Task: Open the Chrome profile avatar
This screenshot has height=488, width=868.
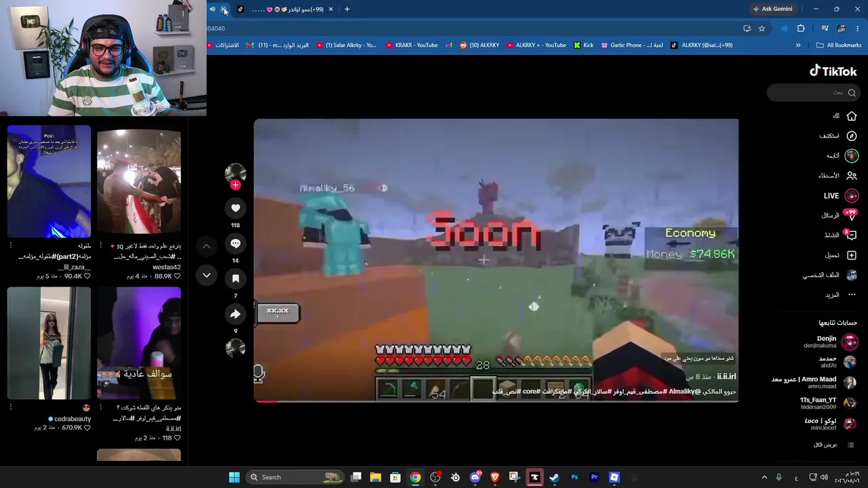Action: [x=842, y=28]
